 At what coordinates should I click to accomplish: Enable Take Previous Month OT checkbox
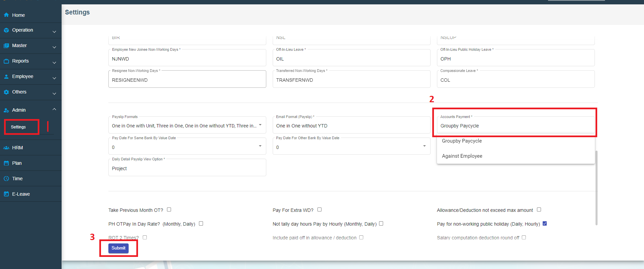tap(169, 210)
